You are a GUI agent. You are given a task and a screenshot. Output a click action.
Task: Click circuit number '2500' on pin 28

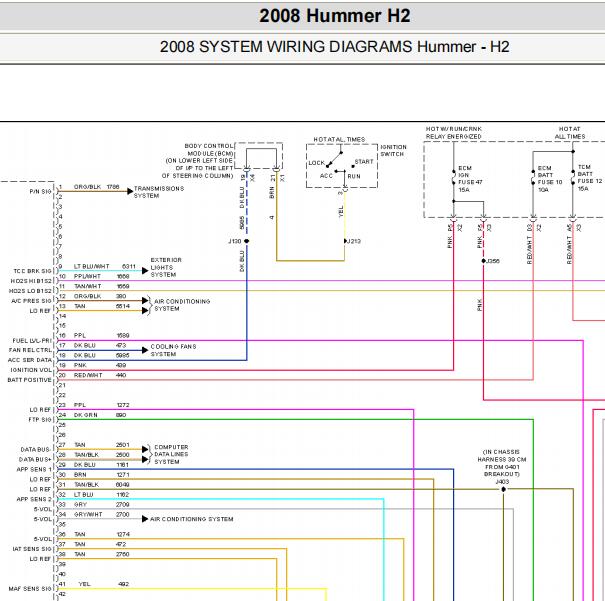click(122, 455)
